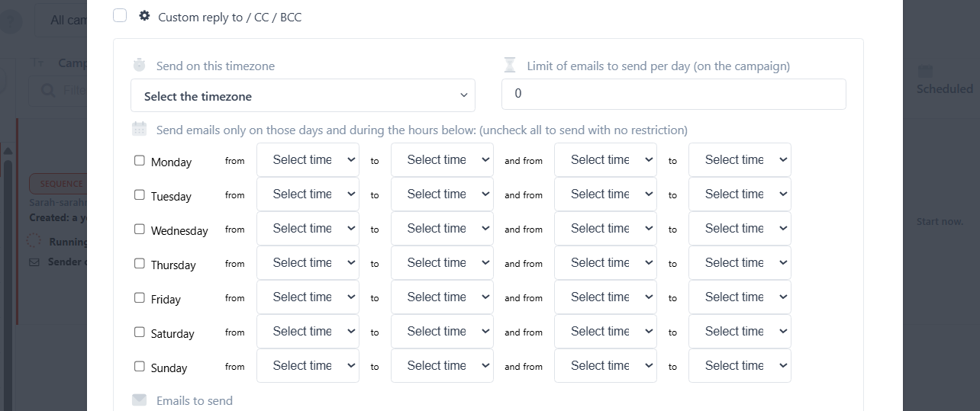980x411 pixels.
Task: Open Wednesday's second from time dropdown
Action: tap(605, 229)
